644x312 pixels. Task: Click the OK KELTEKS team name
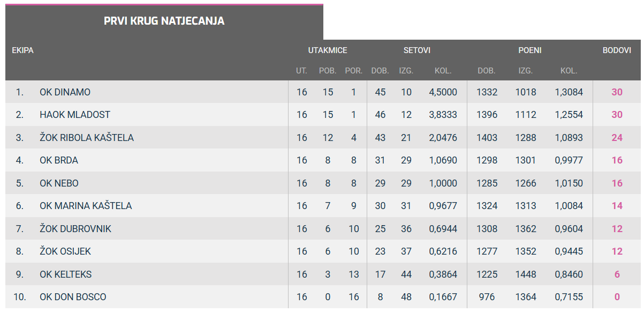coord(65,274)
